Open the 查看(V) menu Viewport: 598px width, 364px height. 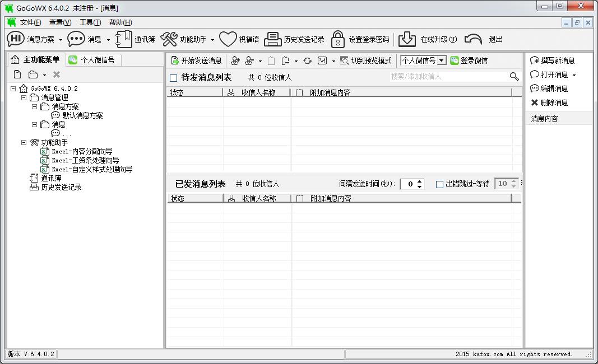click(x=60, y=22)
